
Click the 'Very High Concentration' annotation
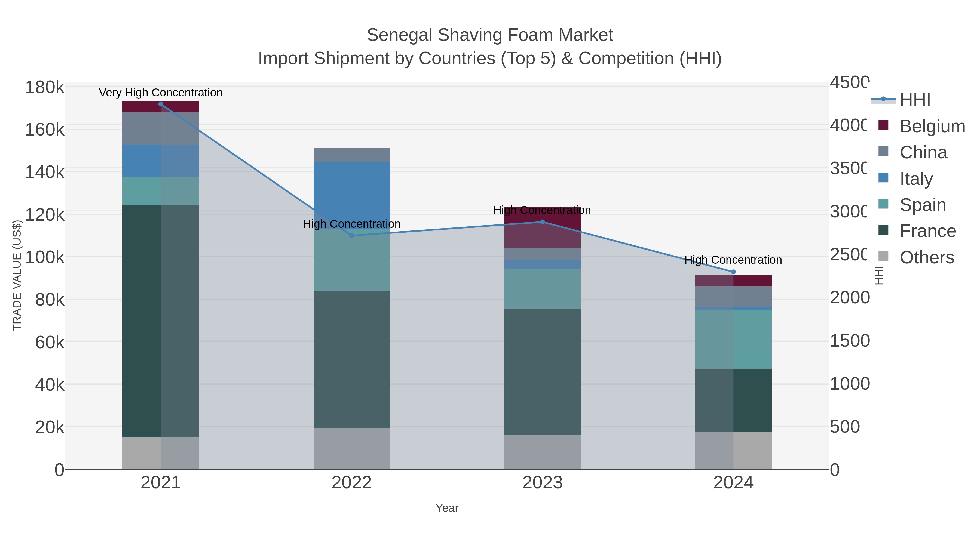tap(161, 93)
